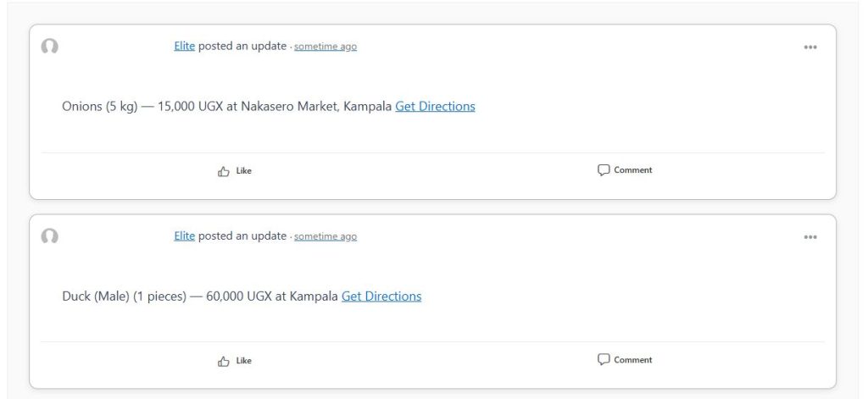The image size is (868, 399).
Task: Open the three-dot options menu on the Duck post
Action: point(810,237)
